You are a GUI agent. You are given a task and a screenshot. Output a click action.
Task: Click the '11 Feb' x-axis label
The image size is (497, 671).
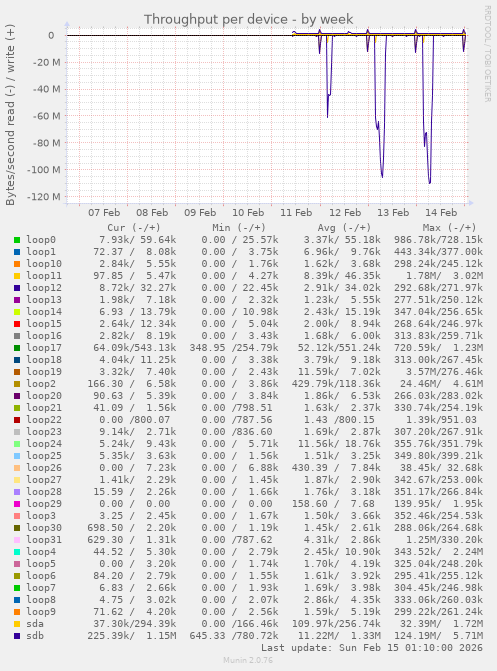coord(296,213)
